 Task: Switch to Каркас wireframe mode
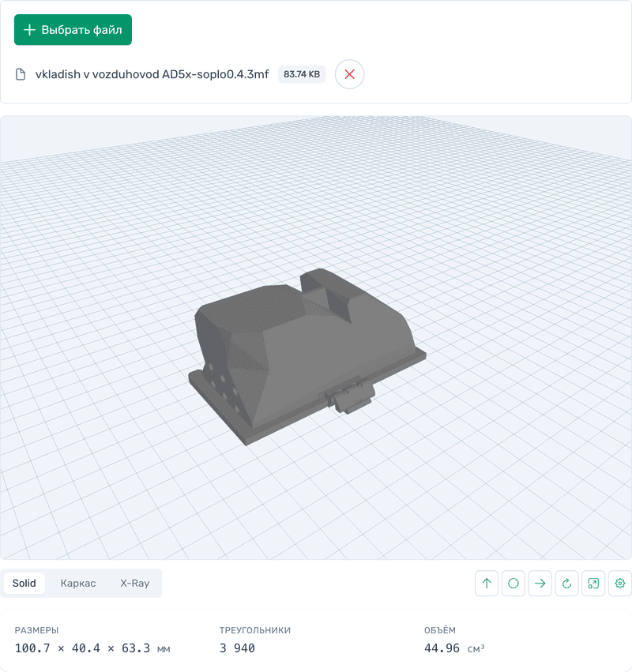[x=77, y=583]
